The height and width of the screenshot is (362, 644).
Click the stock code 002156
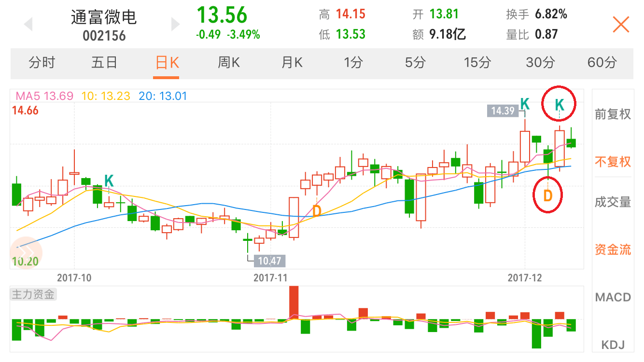click(x=104, y=36)
